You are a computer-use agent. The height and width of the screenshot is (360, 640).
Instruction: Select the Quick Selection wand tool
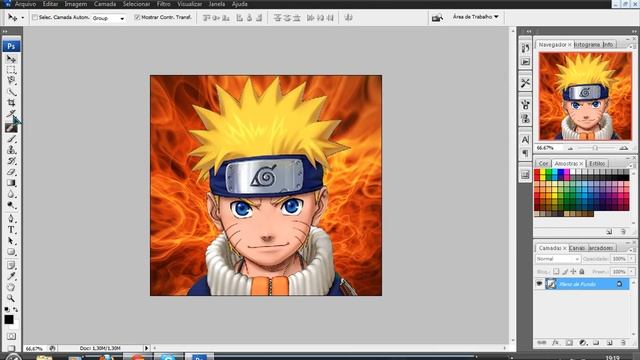click(x=11, y=92)
